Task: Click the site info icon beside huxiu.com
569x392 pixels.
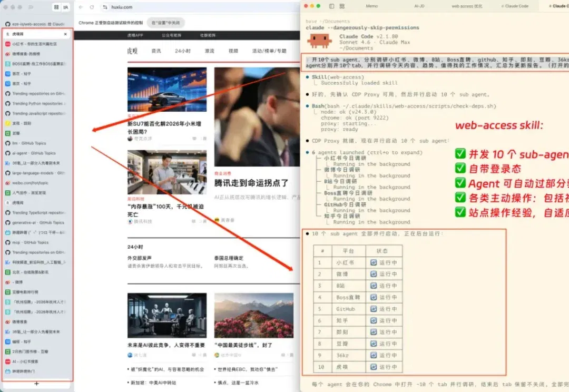Action: [105, 7]
